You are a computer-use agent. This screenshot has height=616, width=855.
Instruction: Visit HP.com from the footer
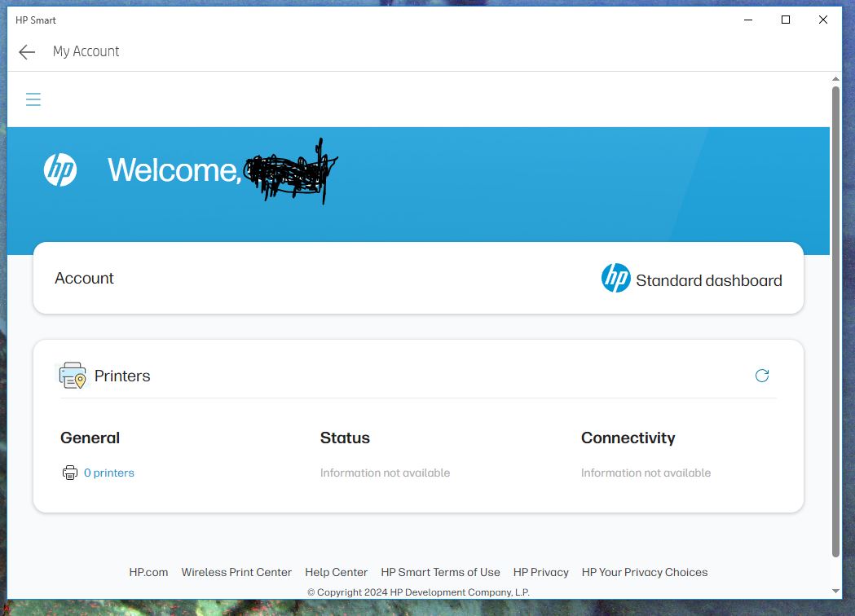pos(150,572)
